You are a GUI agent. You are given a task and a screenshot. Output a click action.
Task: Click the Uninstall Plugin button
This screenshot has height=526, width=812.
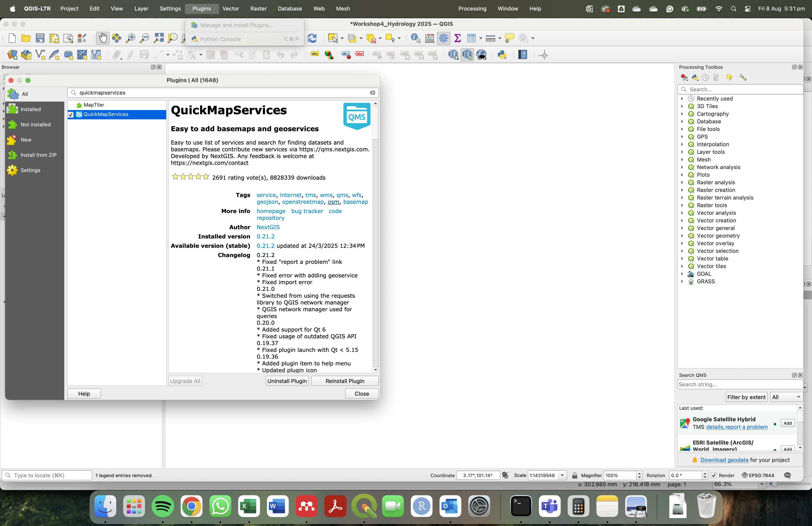(x=287, y=381)
